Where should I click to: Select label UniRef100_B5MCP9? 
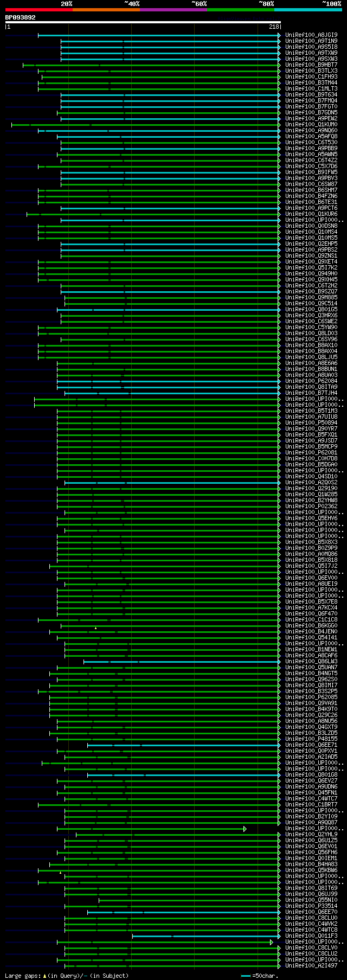311,447
